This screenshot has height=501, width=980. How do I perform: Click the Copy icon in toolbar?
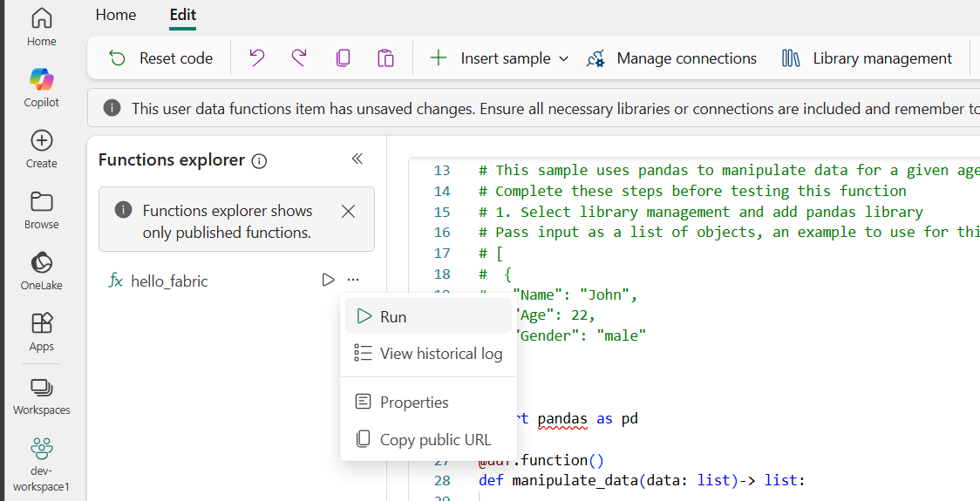[343, 58]
